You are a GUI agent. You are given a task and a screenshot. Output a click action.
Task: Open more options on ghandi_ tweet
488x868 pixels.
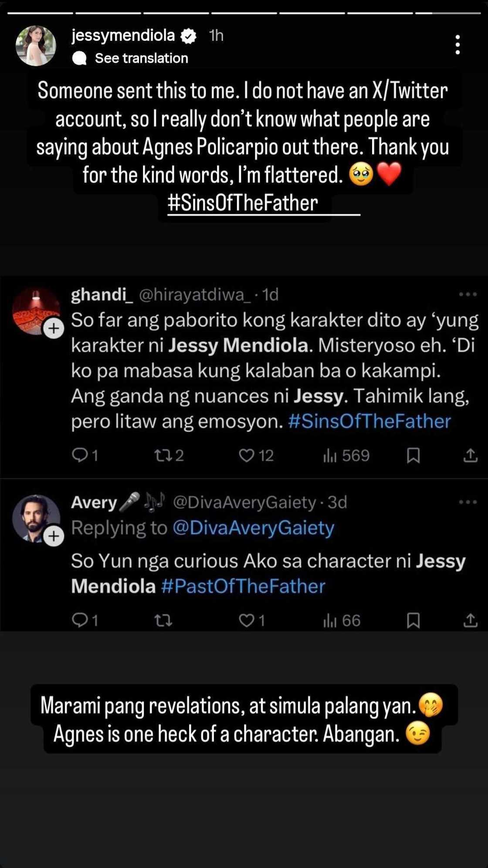tap(468, 295)
